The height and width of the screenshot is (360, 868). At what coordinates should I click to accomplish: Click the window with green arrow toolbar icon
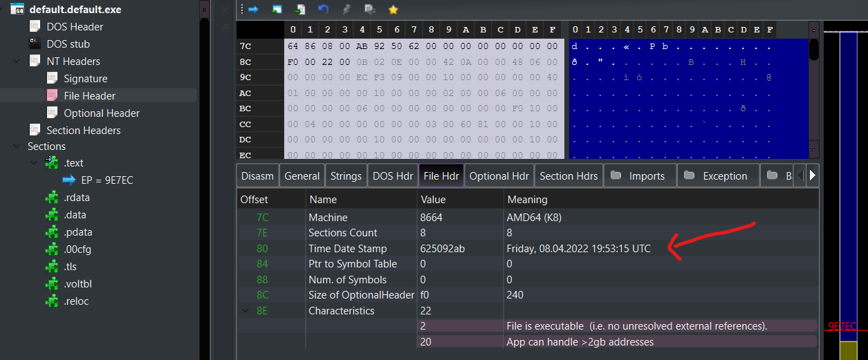(277, 10)
